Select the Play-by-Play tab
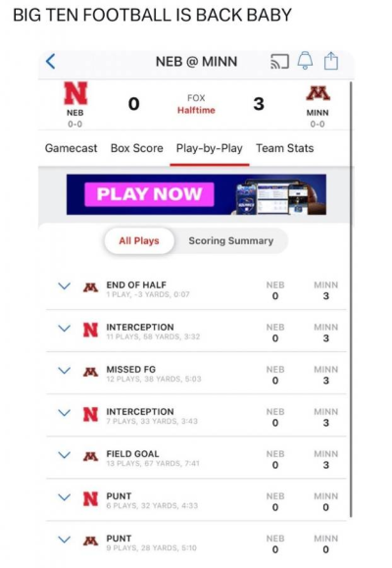 point(209,148)
